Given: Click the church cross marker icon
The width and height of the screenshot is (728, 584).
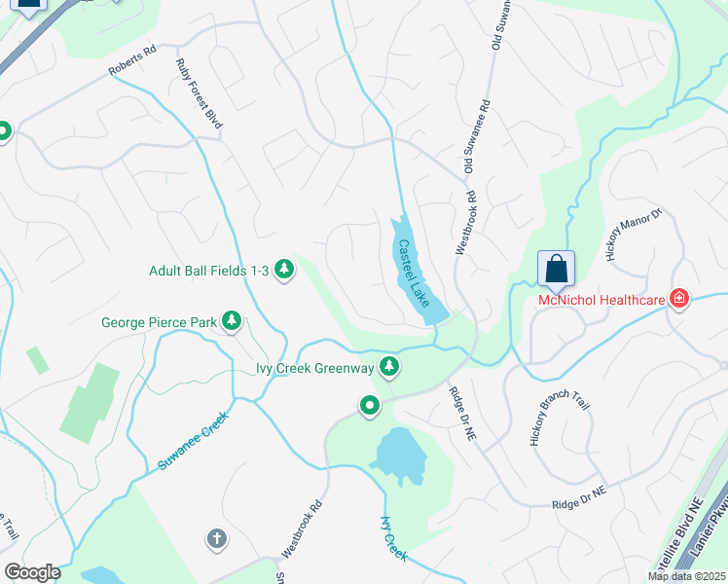Looking at the screenshot, I should (217, 539).
